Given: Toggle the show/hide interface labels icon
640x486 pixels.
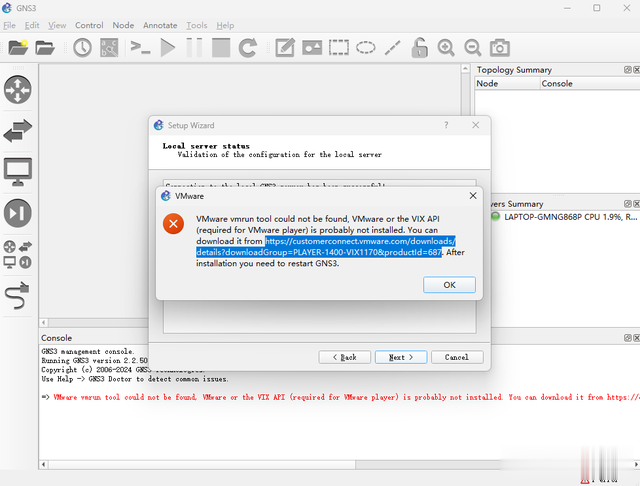Looking at the screenshot, I should [109, 48].
